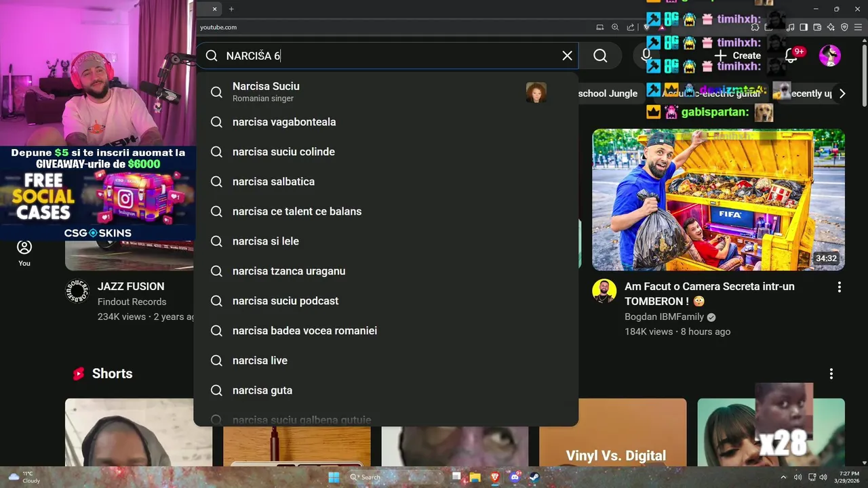Click the Findout Records channel avatar
868x488 pixels.
pos(77,291)
